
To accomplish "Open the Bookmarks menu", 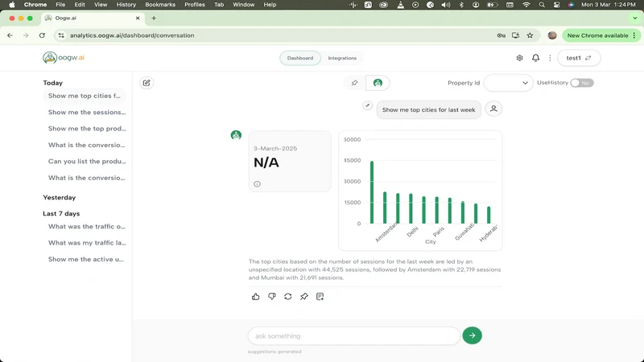I will (x=160, y=5).
